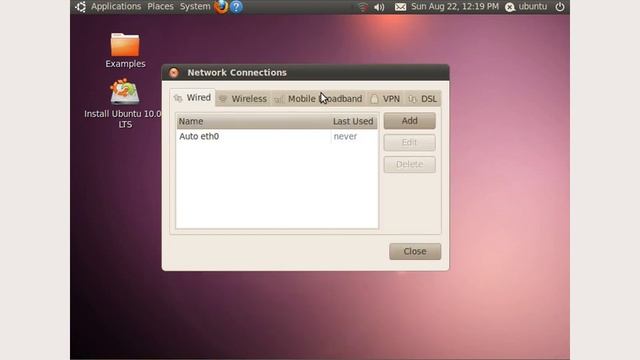Select the Wired tab

pos(193,98)
